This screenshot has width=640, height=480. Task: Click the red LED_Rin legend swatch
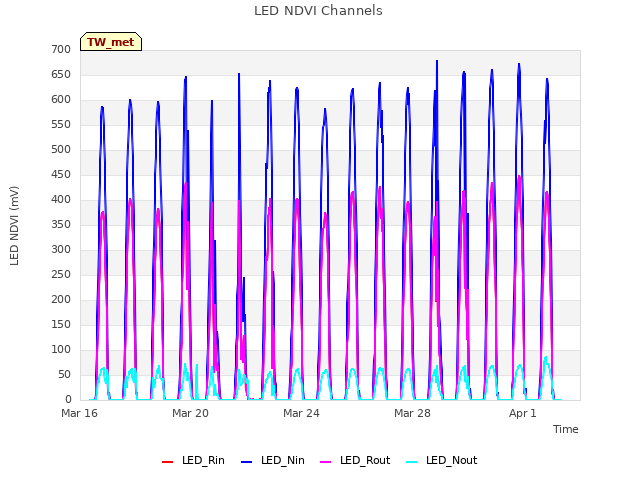tap(167, 462)
